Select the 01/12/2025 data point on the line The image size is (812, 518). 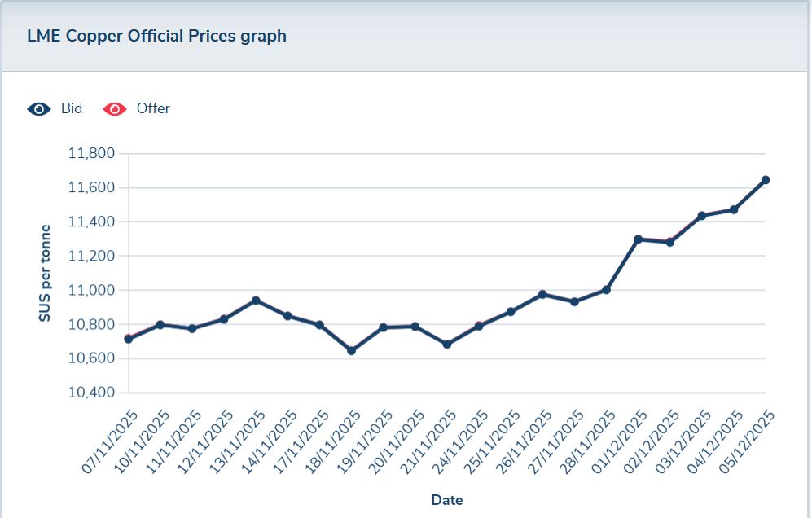(x=639, y=239)
